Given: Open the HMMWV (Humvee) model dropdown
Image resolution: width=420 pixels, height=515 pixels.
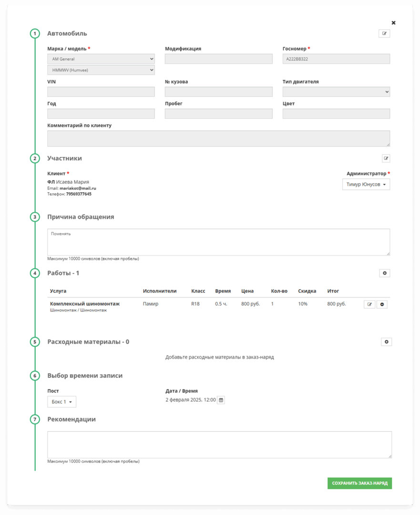Looking at the screenshot, I should 101,70.
